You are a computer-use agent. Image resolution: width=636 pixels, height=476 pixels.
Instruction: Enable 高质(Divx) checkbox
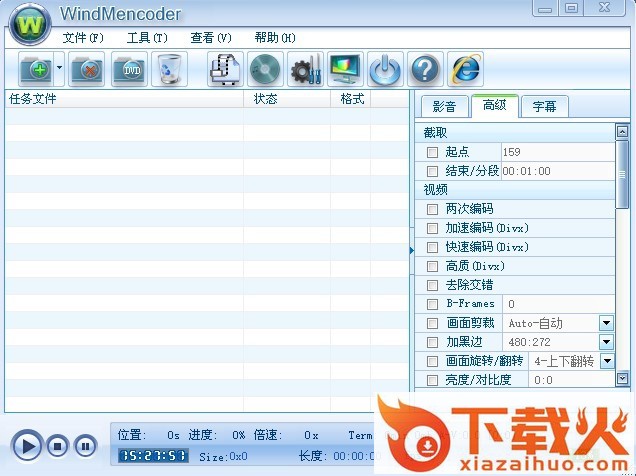(x=432, y=266)
